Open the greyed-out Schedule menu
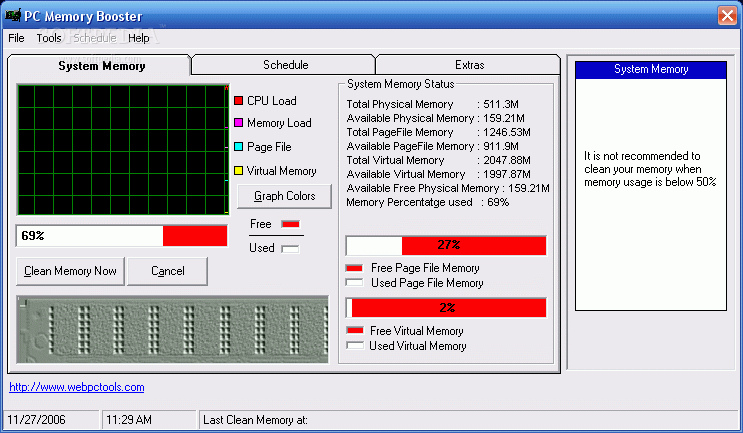This screenshot has height=433, width=743. point(95,38)
